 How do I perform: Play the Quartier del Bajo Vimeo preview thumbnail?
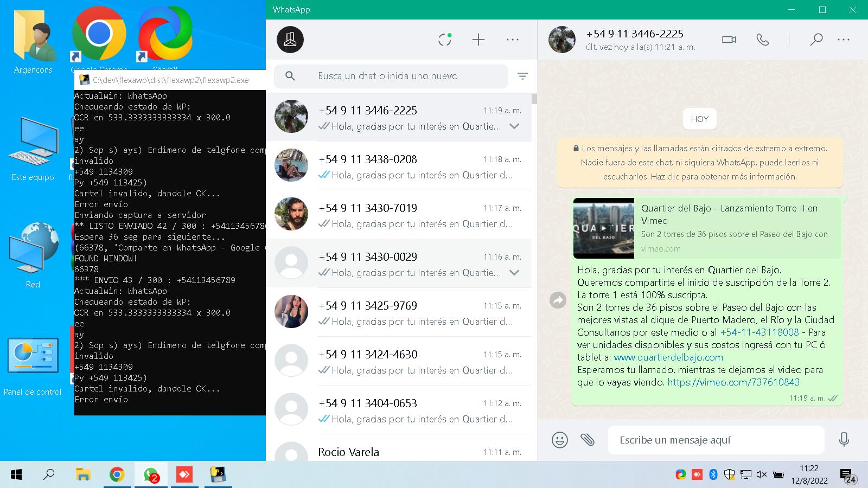(604, 228)
